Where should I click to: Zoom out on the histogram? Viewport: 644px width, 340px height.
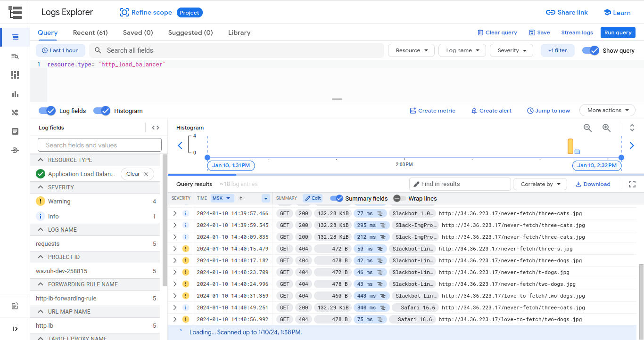[587, 128]
